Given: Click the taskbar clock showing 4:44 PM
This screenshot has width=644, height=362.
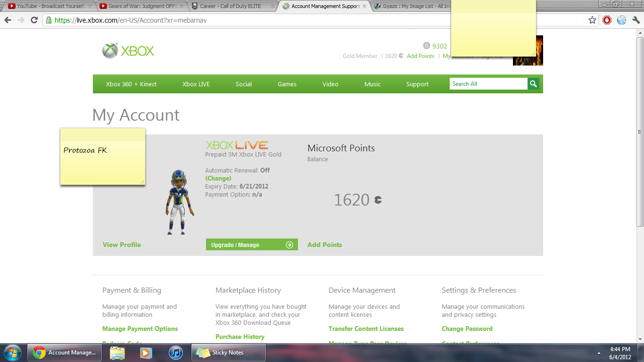Looking at the screenshot, I should (x=620, y=353).
